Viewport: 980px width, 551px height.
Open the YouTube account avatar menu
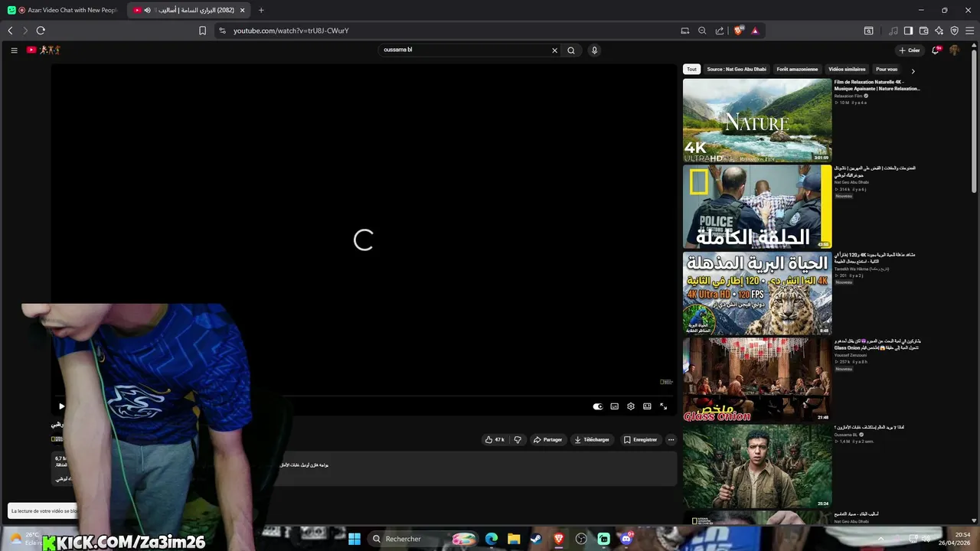coord(955,50)
